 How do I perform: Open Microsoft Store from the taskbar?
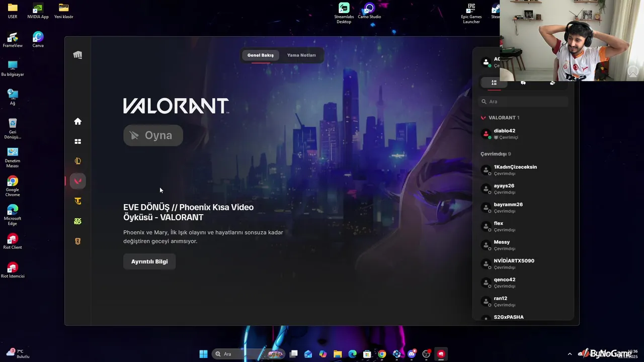367,354
